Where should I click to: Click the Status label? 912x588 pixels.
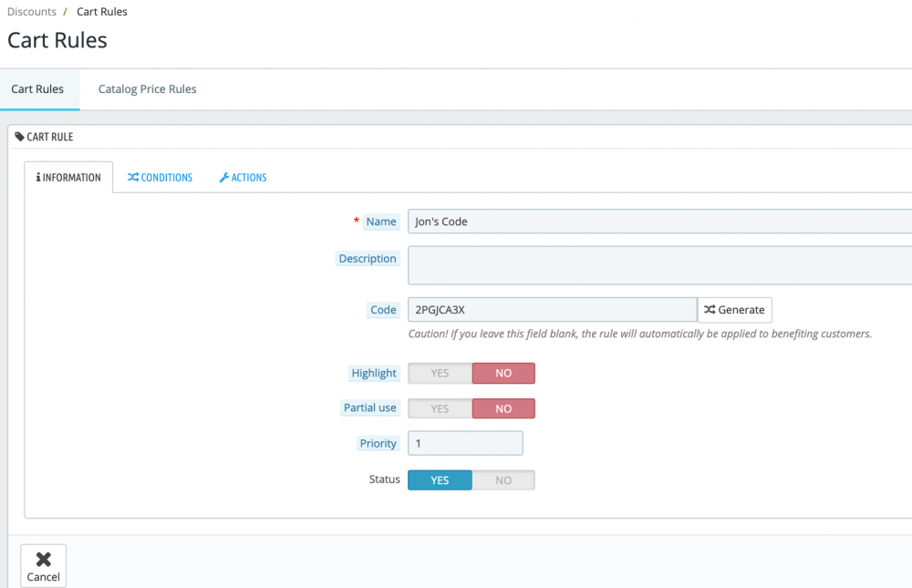(385, 480)
